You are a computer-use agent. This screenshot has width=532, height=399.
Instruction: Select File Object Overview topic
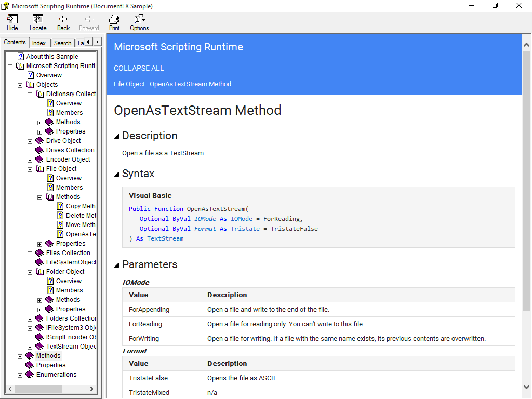point(69,178)
